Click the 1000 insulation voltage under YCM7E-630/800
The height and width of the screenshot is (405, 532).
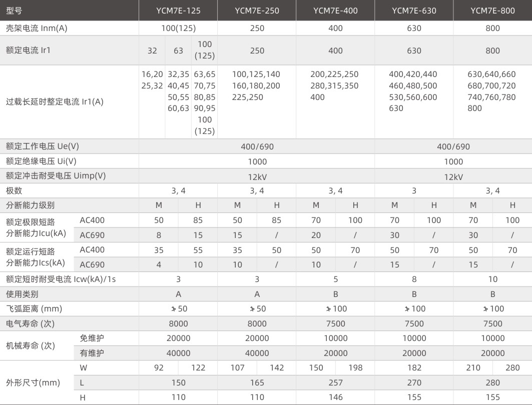pos(453,161)
